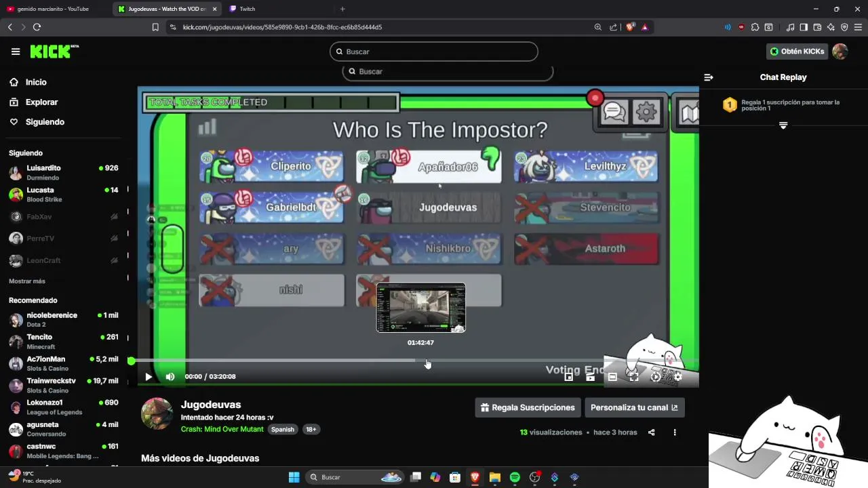Open the user profile avatar menu
The height and width of the screenshot is (488, 868).
point(840,52)
